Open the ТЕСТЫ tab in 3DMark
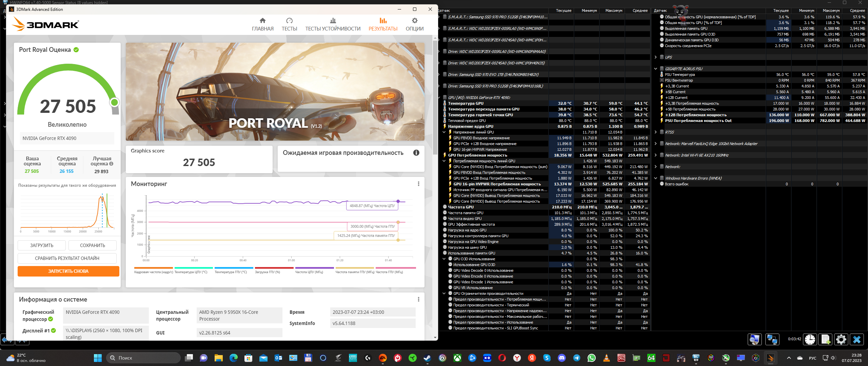Screen dimensions: 868x366 (x=289, y=24)
